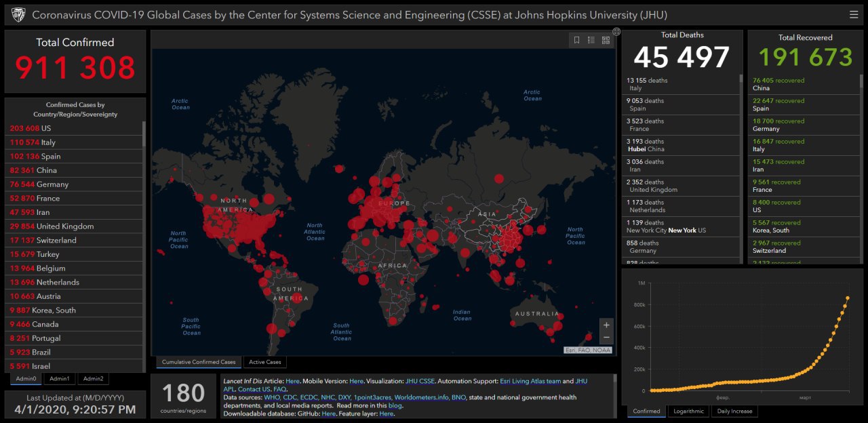The image size is (868, 423).
Task: Switch to Admin0 tab
Action: (x=26, y=379)
